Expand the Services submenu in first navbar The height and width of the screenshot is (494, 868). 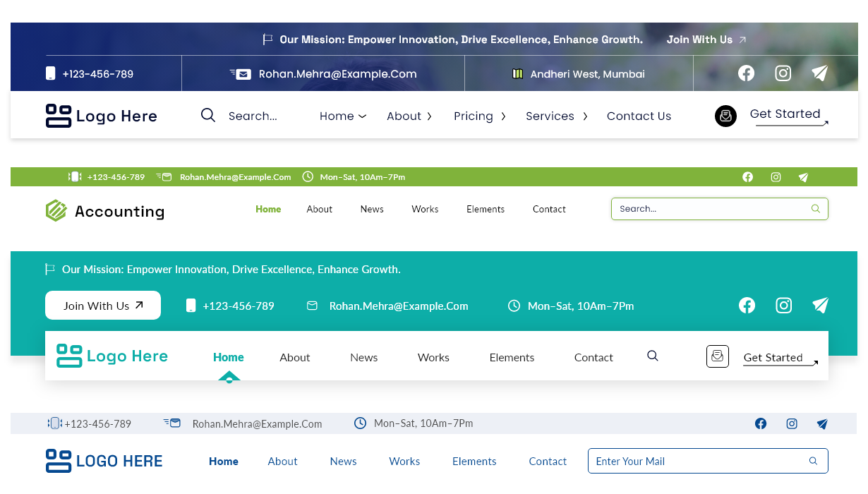tap(556, 116)
